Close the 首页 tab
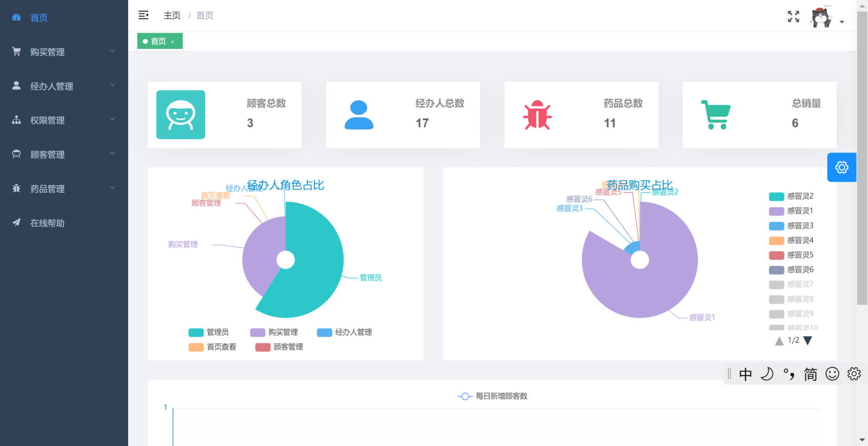This screenshot has height=446, width=868. (173, 42)
